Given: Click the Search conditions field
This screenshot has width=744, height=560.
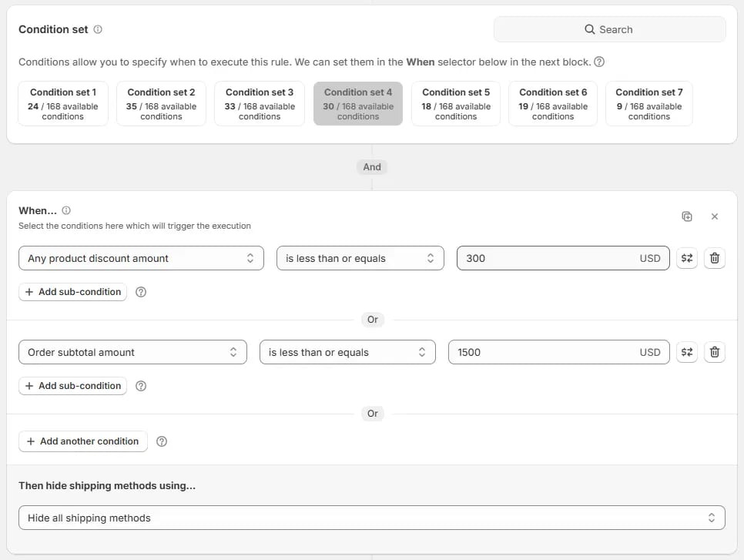Looking at the screenshot, I should (x=610, y=29).
